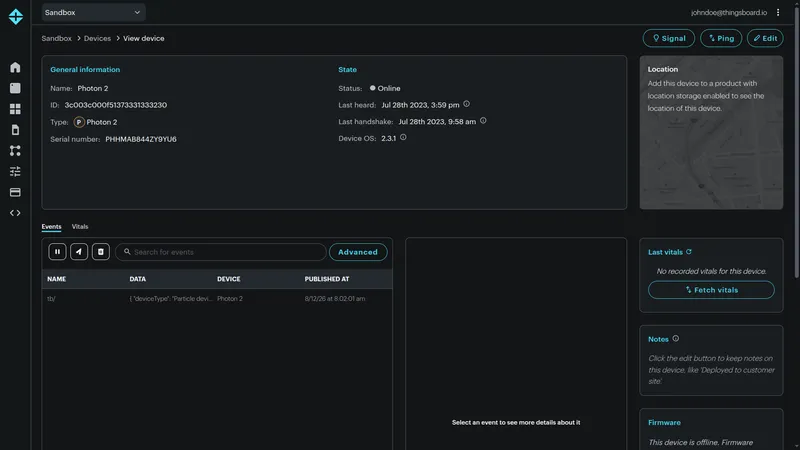This screenshot has width=800, height=450.
Task: Click the Particle logo icon
Action: pos(15,16)
